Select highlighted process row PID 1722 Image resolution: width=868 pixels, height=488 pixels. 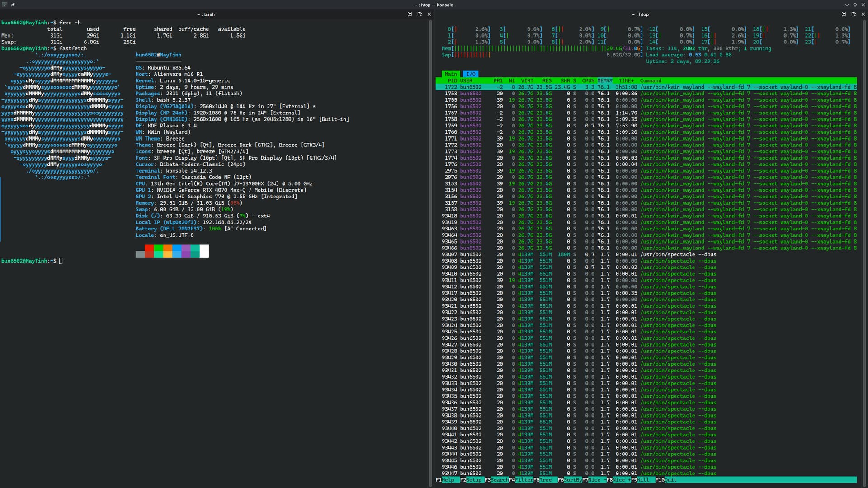tap(646, 87)
